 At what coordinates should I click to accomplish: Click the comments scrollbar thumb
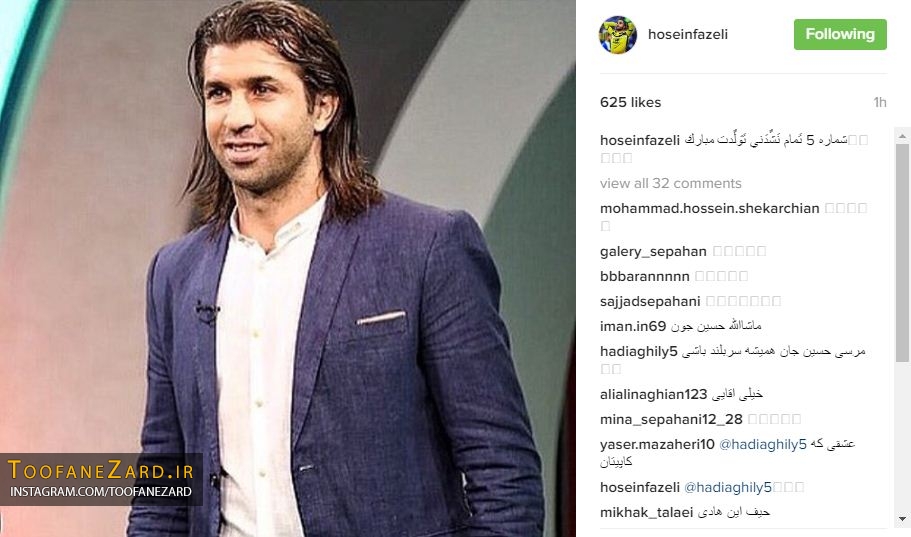(902, 253)
